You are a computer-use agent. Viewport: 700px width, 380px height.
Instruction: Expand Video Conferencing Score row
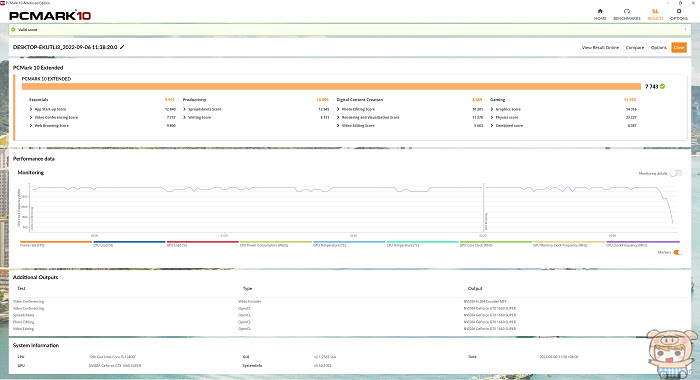(31, 117)
